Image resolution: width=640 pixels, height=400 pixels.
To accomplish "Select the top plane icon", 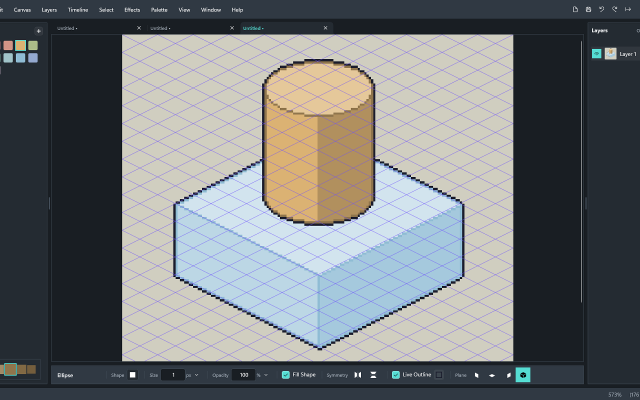I will (x=492, y=375).
